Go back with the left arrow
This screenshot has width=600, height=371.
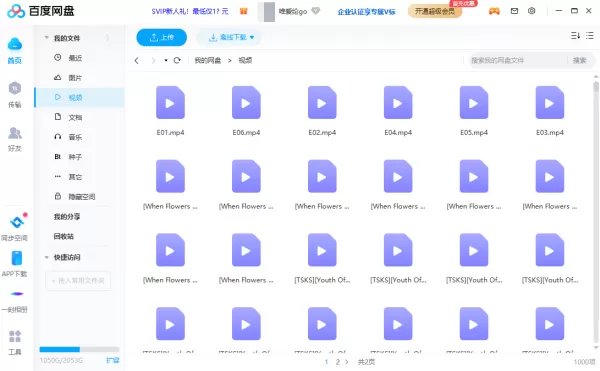pyautogui.click(x=137, y=60)
